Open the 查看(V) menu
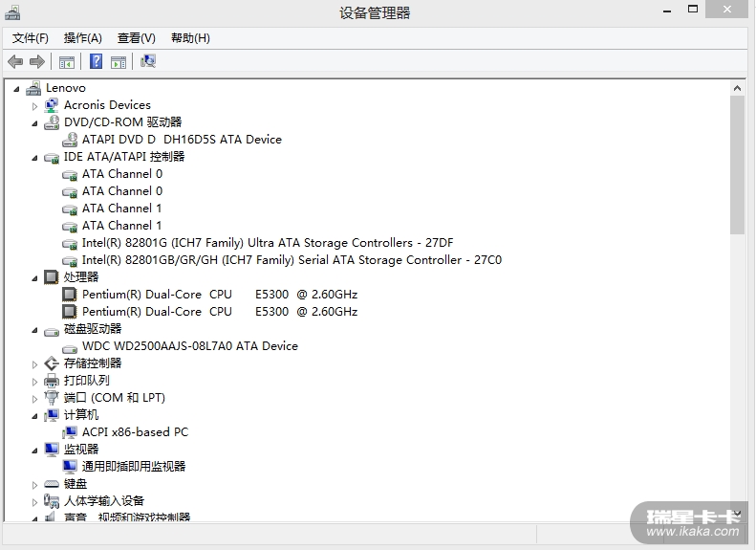 pos(137,38)
